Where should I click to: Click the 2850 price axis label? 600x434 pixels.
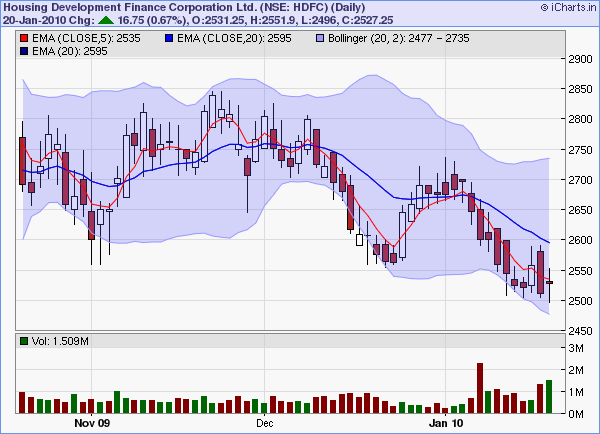(580, 89)
